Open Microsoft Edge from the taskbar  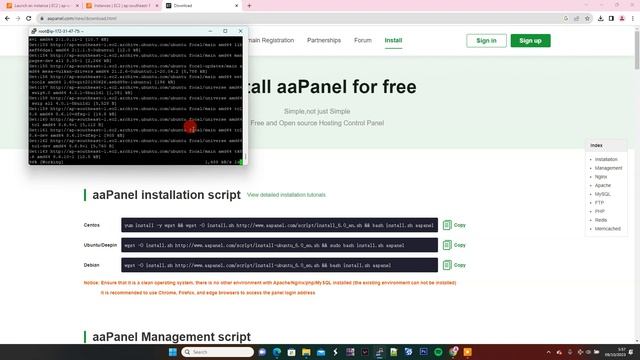click(x=277, y=352)
